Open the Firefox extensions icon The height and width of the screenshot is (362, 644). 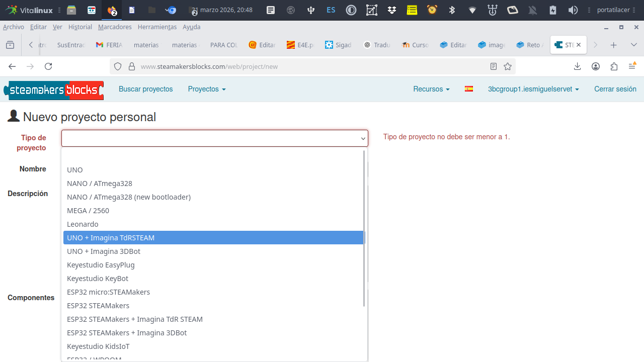coord(614,66)
